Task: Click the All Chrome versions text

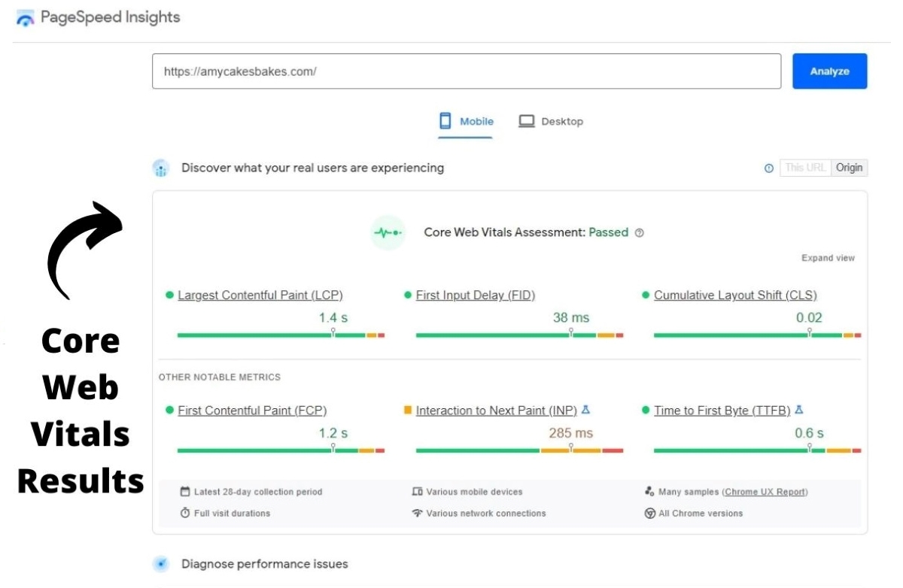Action: tap(701, 514)
